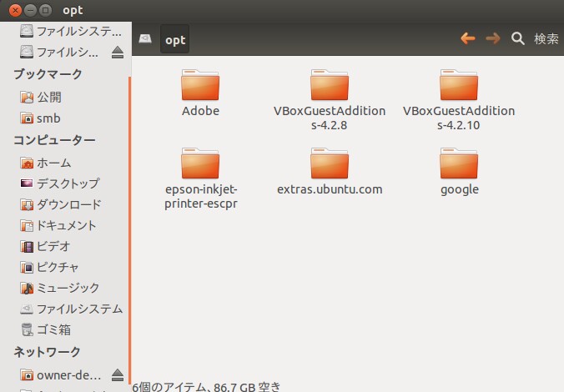Select the first ファイルシステ... drive in the sidebar
The image size is (564, 392).
coord(71,32)
